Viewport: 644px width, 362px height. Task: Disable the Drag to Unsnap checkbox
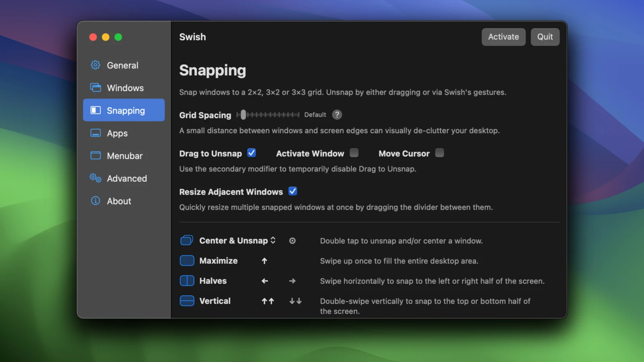(x=252, y=153)
